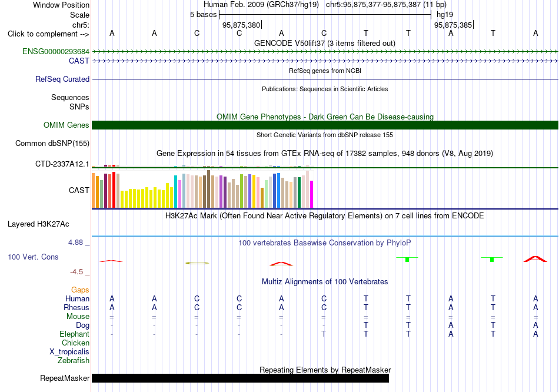Click the -4.5 lower PhyloP axis value
Screen dimensions: 559x392
point(76,272)
